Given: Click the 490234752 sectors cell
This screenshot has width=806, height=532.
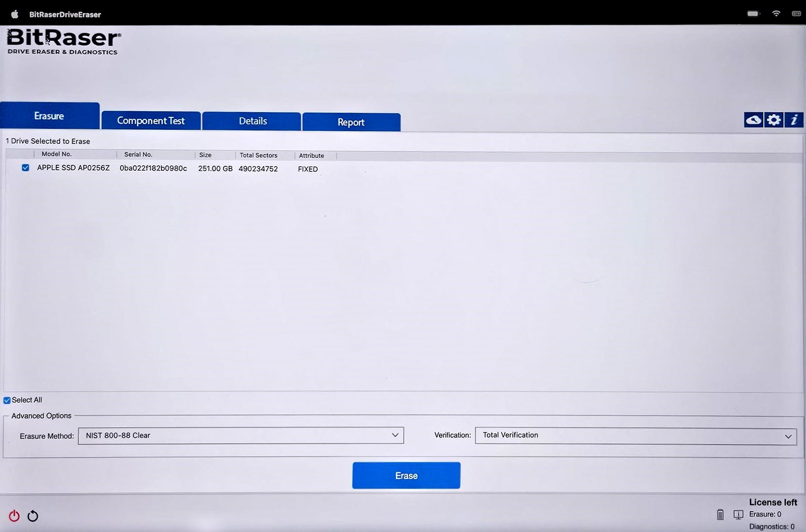Looking at the screenshot, I should point(258,169).
